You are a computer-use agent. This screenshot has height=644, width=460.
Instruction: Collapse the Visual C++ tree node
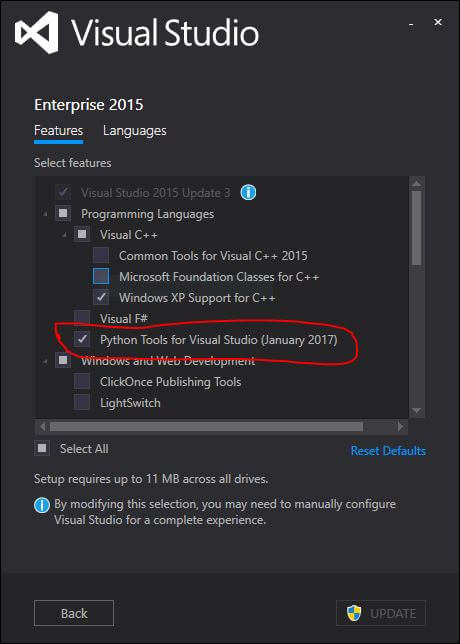pyautogui.click(x=64, y=235)
